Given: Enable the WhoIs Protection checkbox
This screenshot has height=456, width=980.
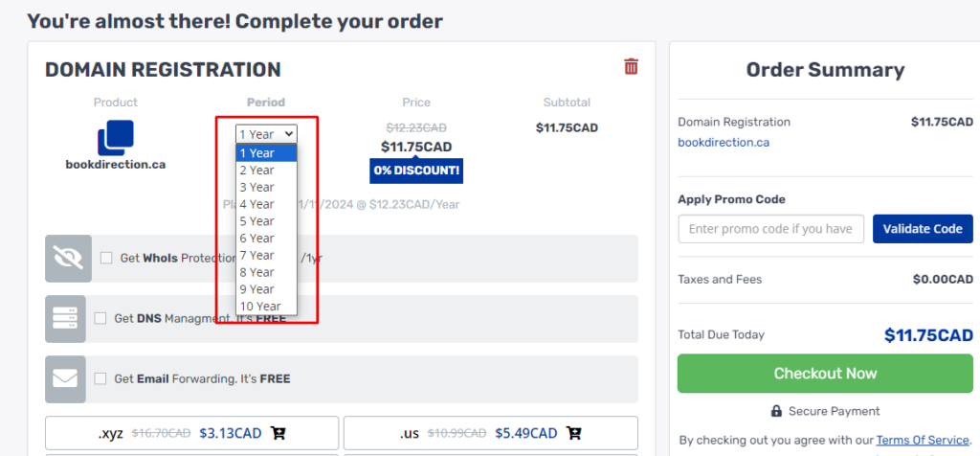Looking at the screenshot, I should click(x=106, y=258).
